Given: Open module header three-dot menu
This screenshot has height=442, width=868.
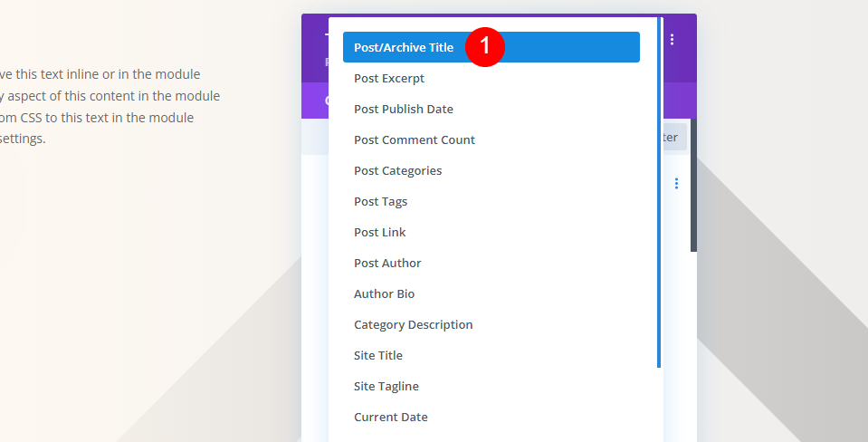Looking at the screenshot, I should click(672, 39).
